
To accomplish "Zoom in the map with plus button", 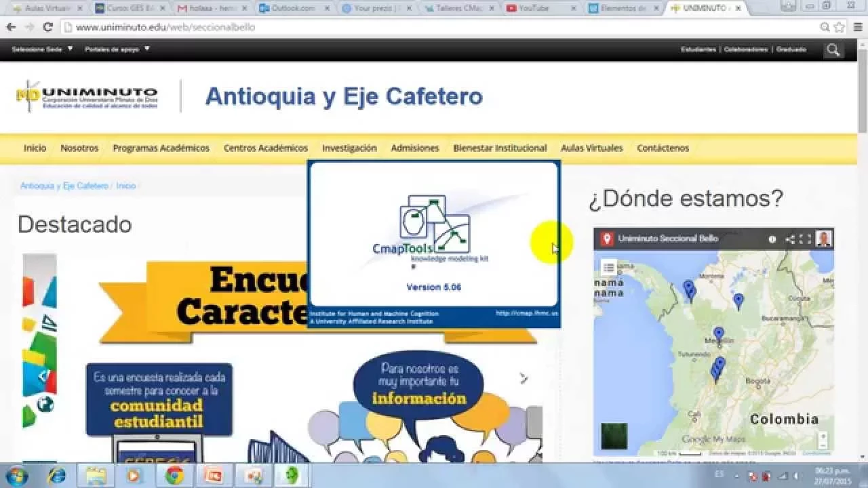I will coord(823,436).
